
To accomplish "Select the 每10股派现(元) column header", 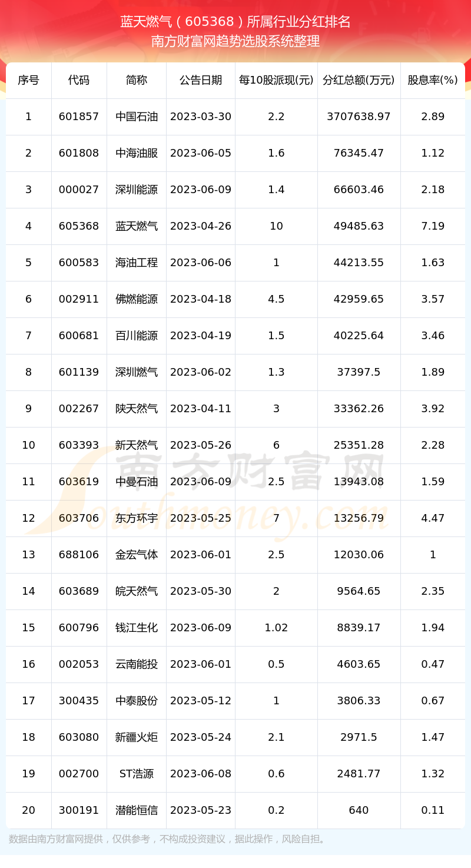I will tap(276, 80).
